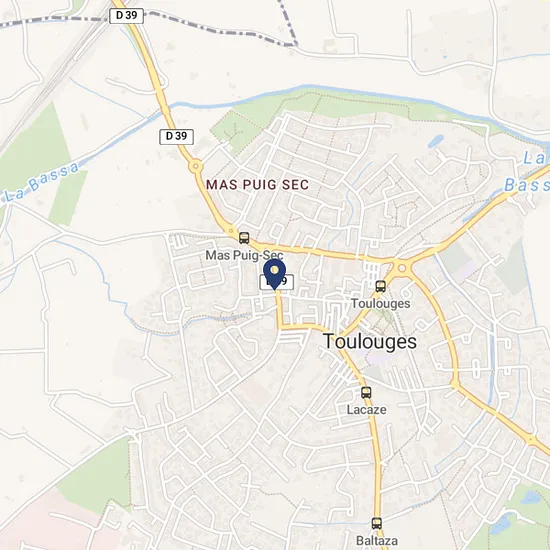Click the La Bassa river label at left
550x550 pixels.
pyautogui.click(x=41, y=182)
